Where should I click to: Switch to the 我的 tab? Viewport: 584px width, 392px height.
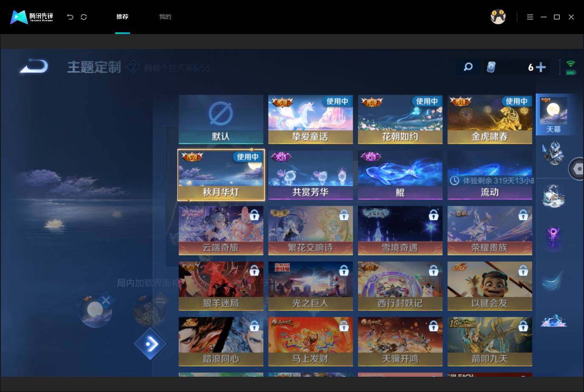pos(165,17)
